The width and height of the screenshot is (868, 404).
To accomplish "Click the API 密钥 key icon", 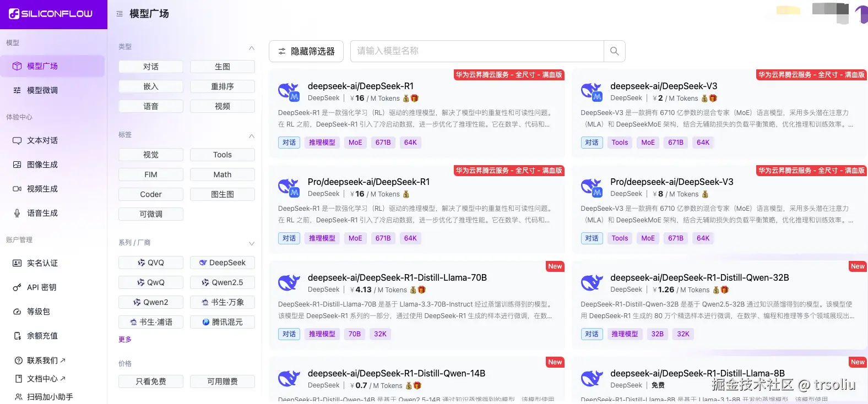I will pyautogui.click(x=17, y=287).
